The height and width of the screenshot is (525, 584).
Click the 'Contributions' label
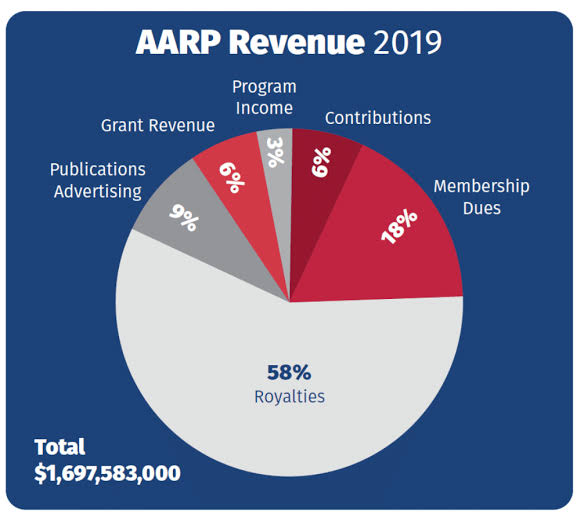click(x=378, y=118)
